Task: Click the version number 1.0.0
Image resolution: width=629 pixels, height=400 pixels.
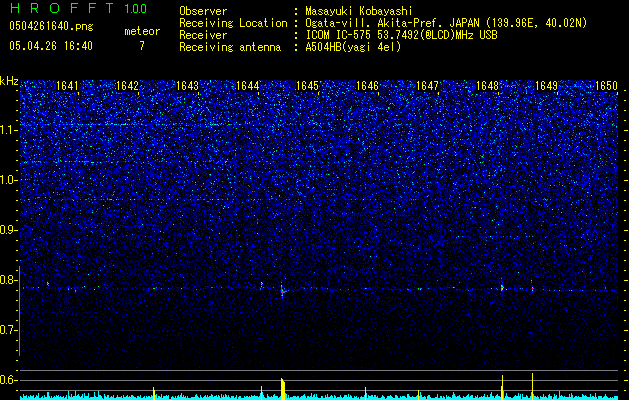Action: pos(135,8)
